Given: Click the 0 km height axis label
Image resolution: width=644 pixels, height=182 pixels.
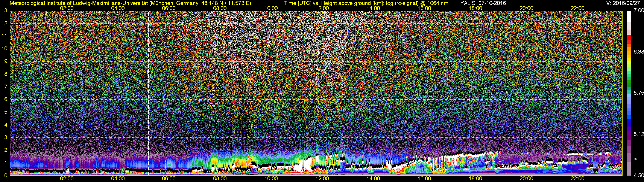Looking at the screenshot, I should [6, 176].
